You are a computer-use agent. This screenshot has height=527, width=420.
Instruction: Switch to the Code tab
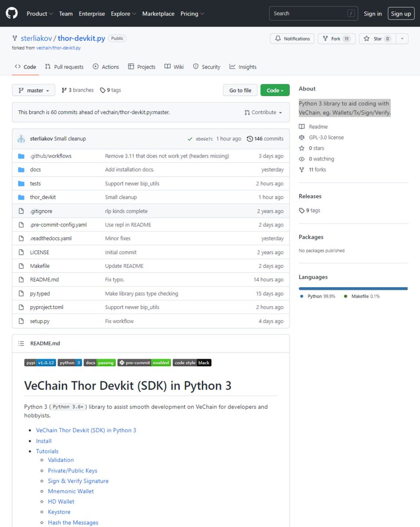[x=25, y=67]
